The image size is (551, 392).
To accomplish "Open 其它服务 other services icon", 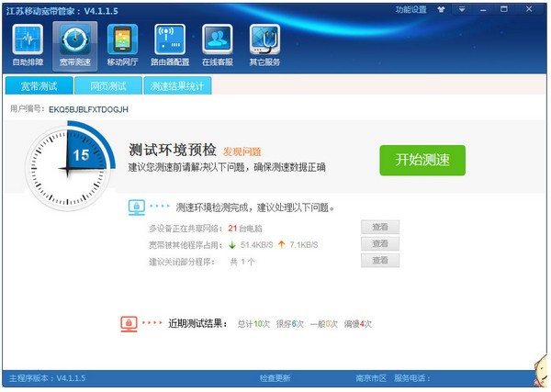I will coord(264,45).
